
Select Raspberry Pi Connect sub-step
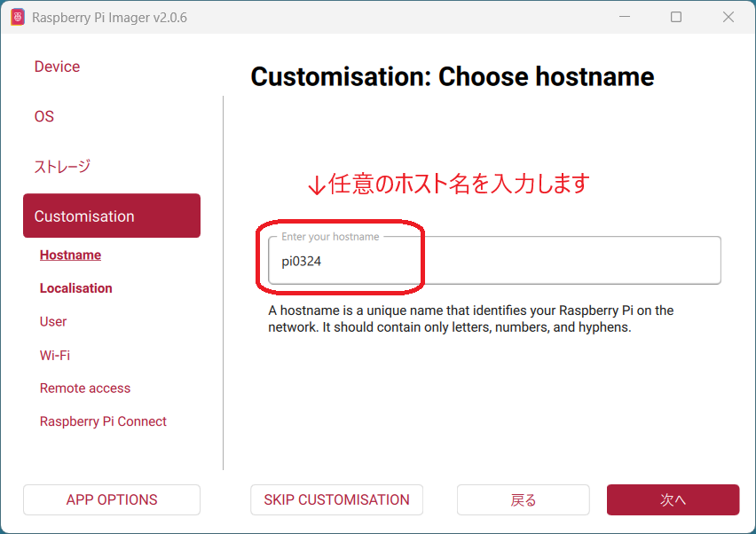click(103, 421)
